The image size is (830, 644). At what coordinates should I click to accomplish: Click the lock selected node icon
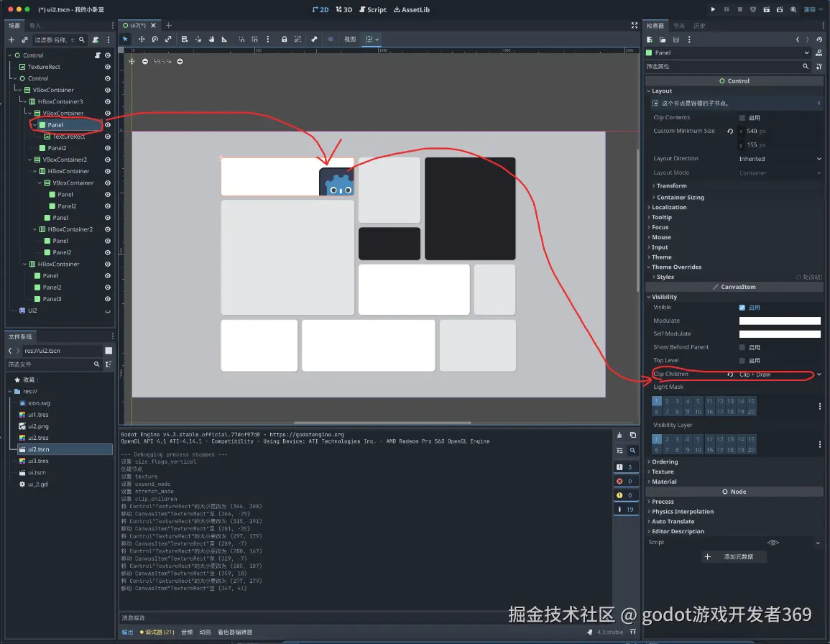tap(285, 39)
